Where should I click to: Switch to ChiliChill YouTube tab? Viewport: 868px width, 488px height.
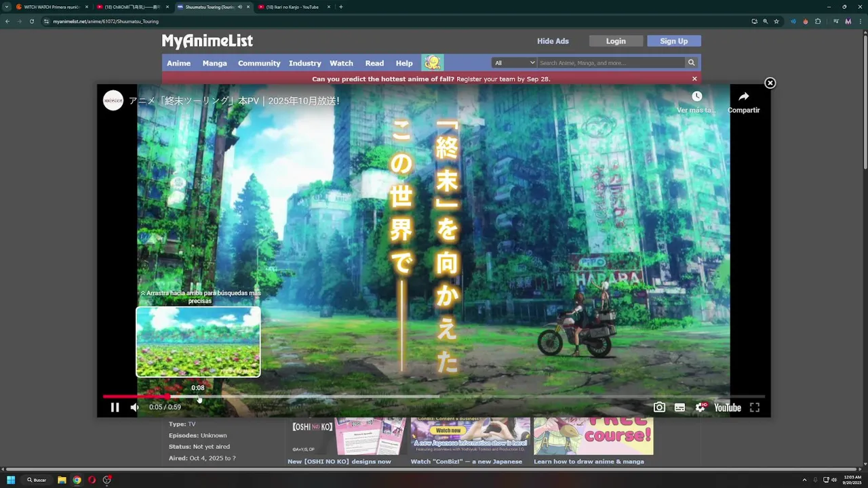coord(132,7)
